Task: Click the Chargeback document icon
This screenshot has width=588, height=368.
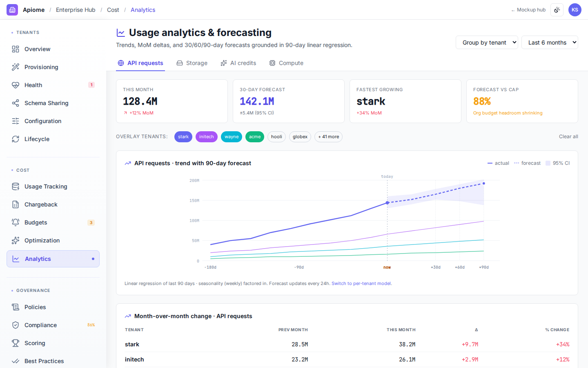Action: click(x=16, y=204)
